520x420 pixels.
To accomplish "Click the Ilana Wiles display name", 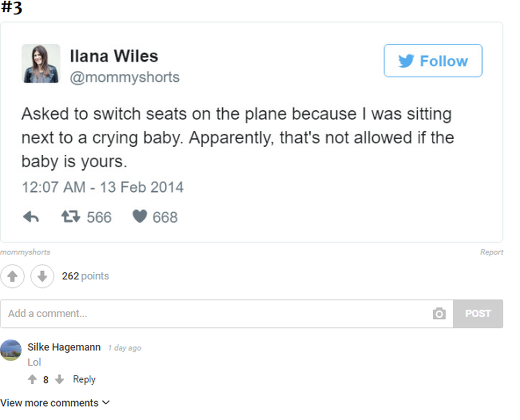I will click(114, 56).
